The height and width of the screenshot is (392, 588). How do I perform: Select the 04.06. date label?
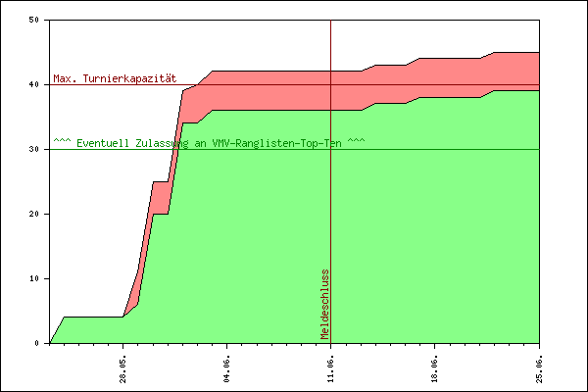(227, 369)
